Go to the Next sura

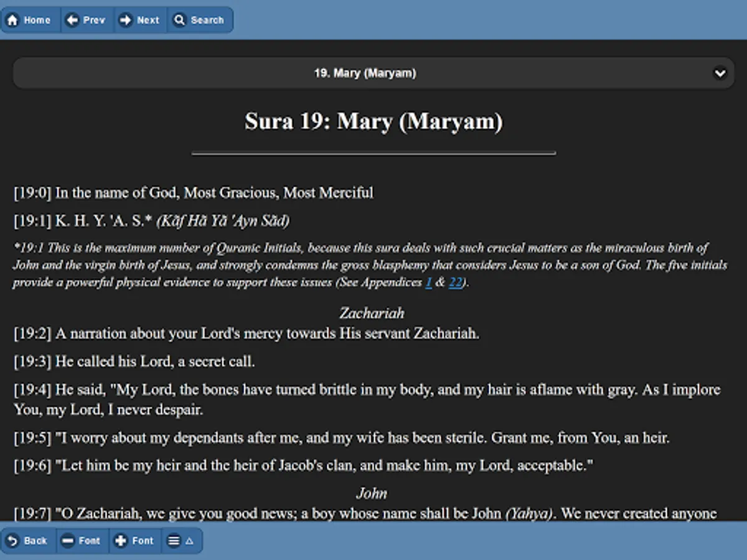point(140,20)
